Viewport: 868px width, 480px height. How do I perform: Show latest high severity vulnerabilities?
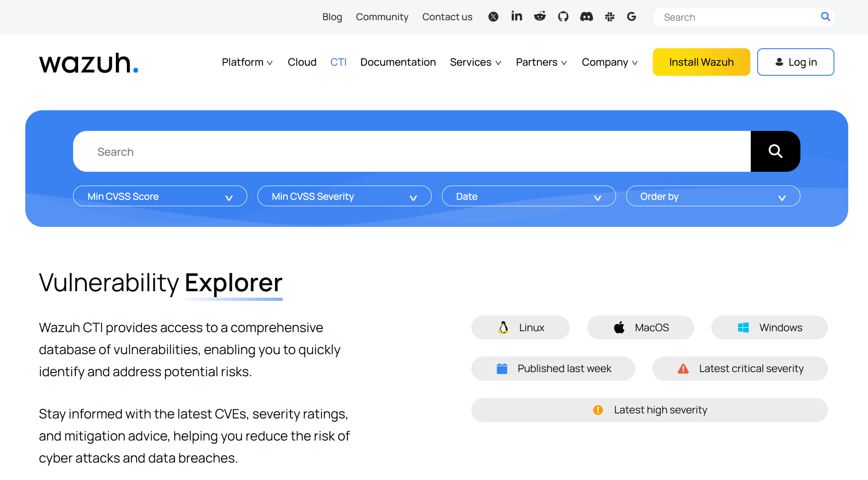coord(650,410)
